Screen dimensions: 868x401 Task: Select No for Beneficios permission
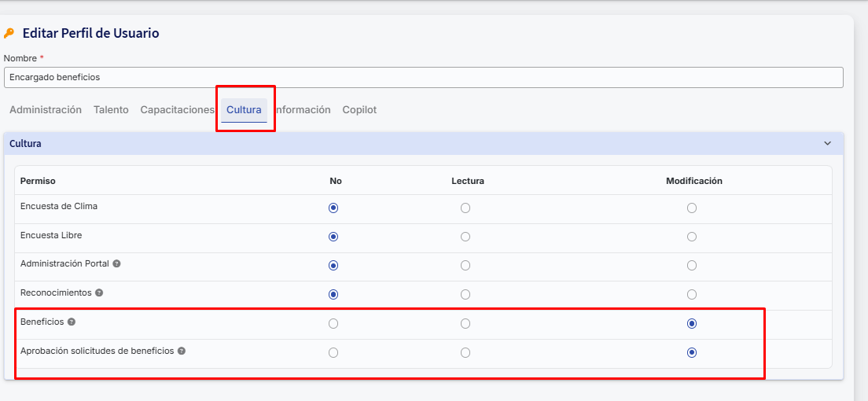point(333,323)
